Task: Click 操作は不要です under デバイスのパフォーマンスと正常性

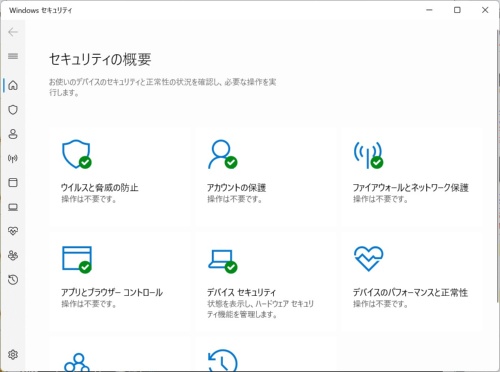Action: pos(381,304)
